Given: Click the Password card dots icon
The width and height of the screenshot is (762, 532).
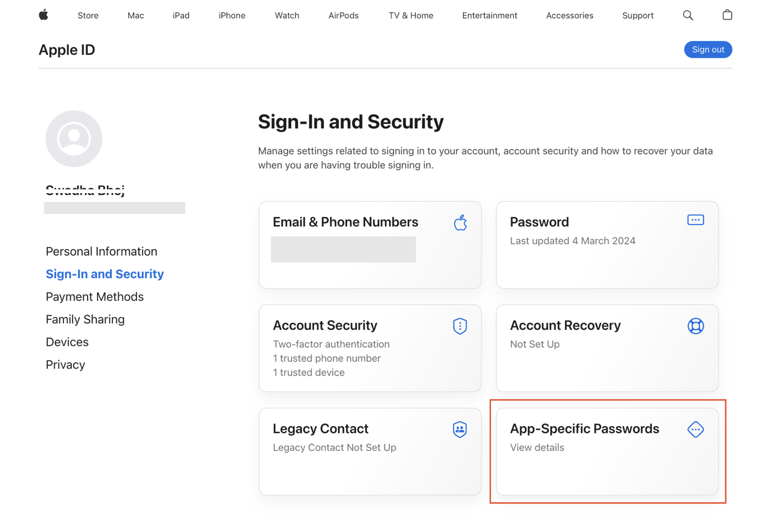Looking at the screenshot, I should (x=695, y=220).
